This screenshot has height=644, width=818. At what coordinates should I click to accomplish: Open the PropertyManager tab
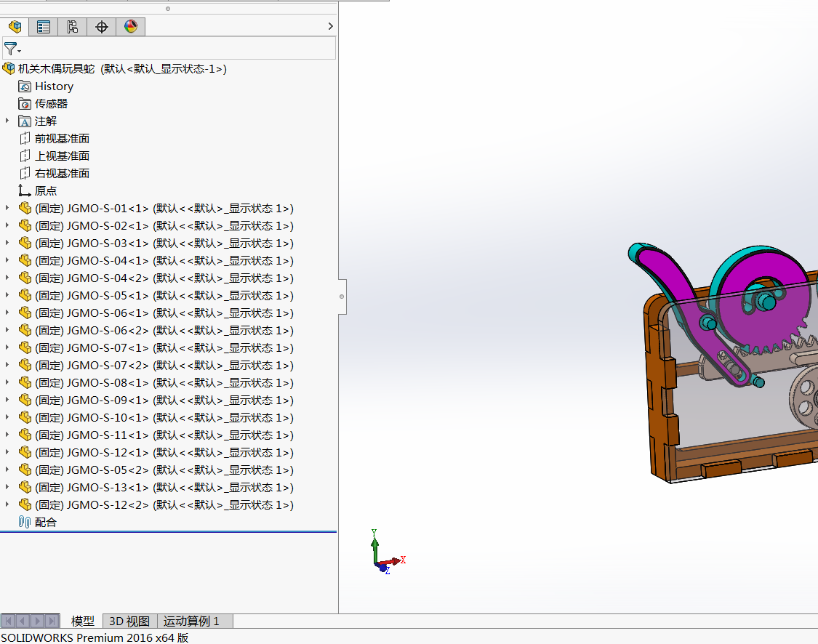[44, 27]
